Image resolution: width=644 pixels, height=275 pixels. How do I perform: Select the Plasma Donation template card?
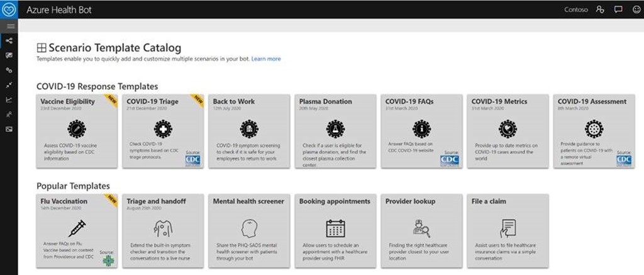tap(335, 132)
